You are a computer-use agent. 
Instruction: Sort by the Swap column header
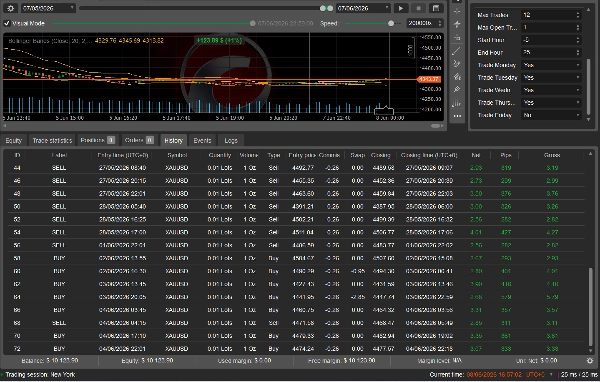(x=357, y=155)
